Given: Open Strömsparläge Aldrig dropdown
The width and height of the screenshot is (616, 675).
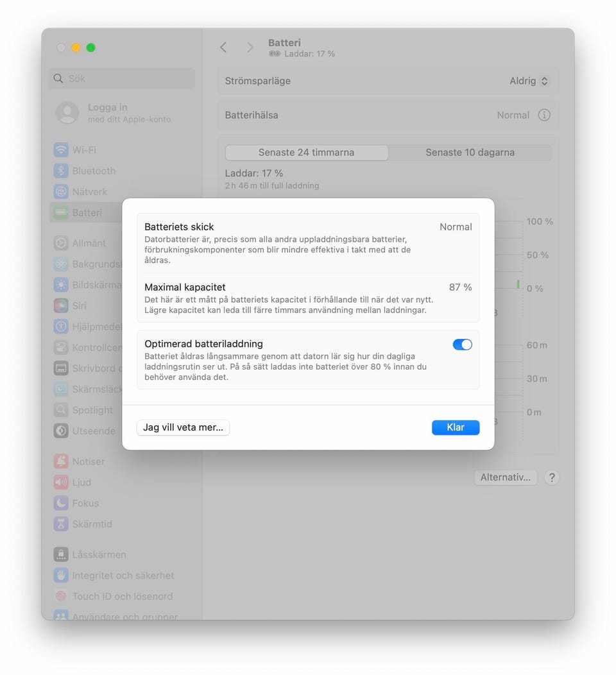Looking at the screenshot, I should 529,81.
